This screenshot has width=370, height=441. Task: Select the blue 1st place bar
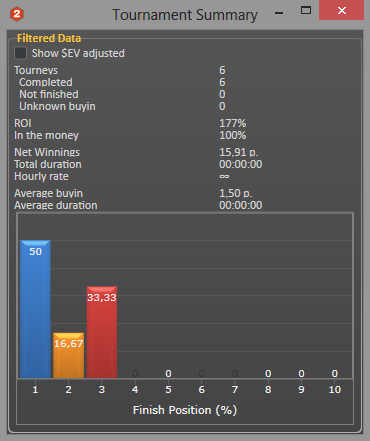[35, 309]
